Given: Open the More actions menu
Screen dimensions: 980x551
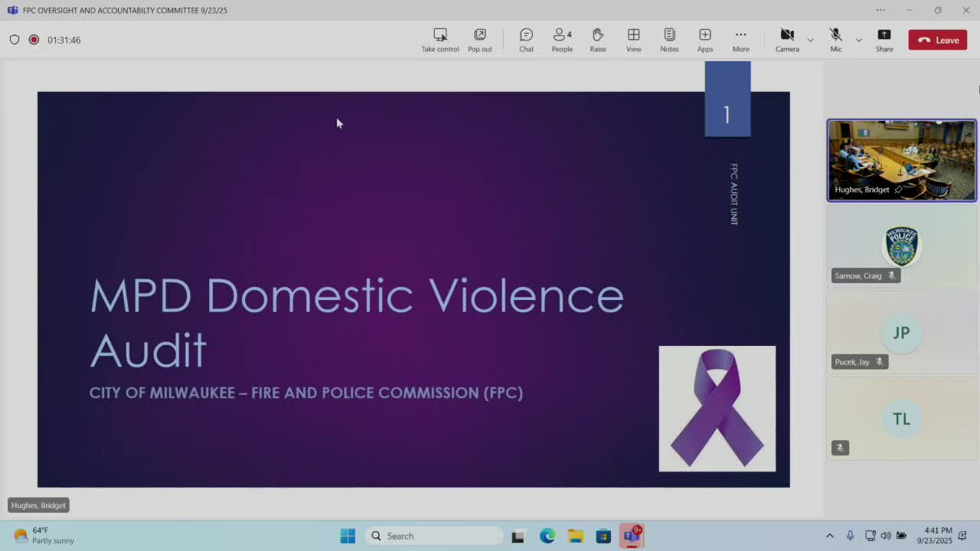Looking at the screenshot, I should pyautogui.click(x=740, y=40).
